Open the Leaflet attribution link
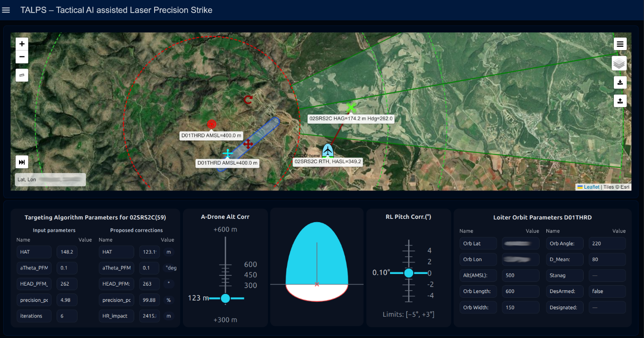This screenshot has height=338, width=644. click(592, 187)
